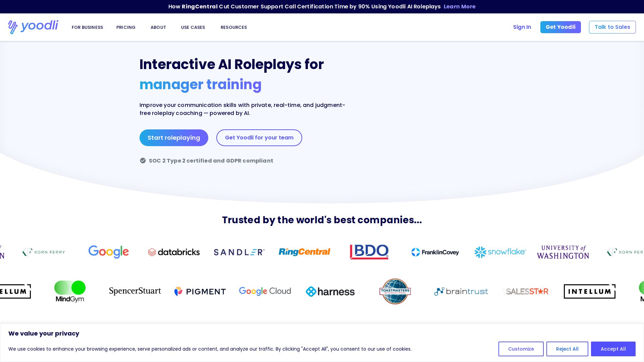Expand the For Business menu
The width and height of the screenshot is (644, 362).
pyautogui.click(x=87, y=27)
